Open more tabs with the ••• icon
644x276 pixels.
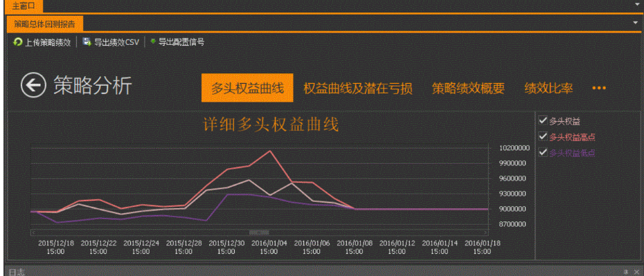[x=599, y=88]
